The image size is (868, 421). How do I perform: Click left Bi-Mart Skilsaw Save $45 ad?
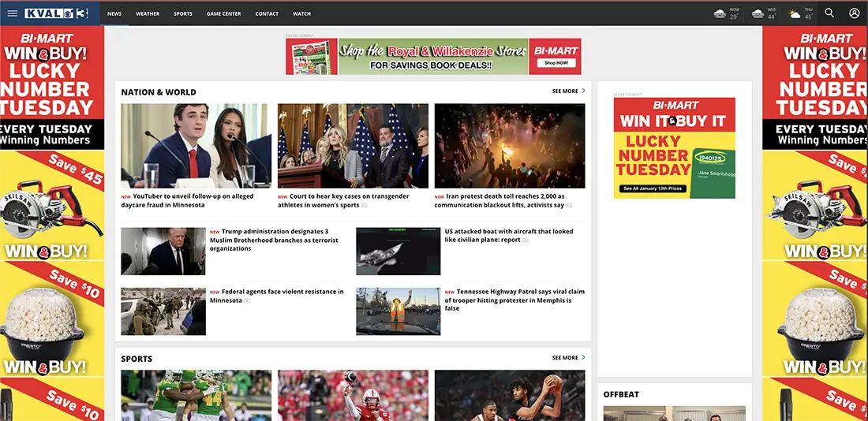(x=52, y=205)
